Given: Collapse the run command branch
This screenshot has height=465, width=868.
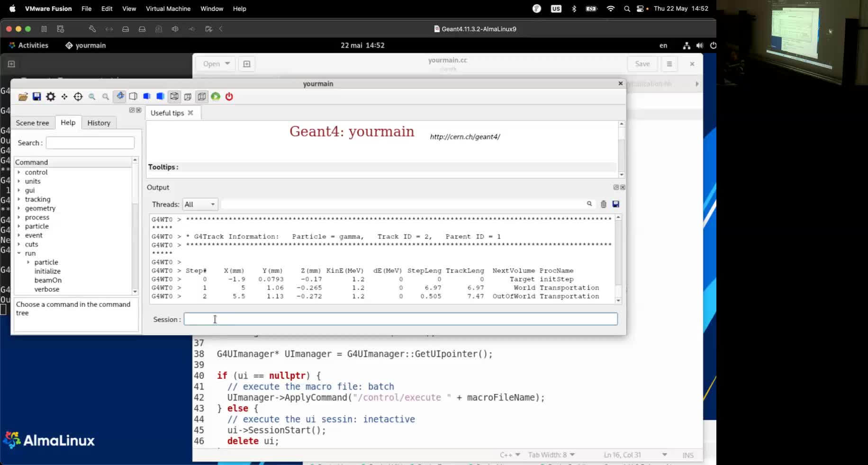Looking at the screenshot, I should [18, 253].
